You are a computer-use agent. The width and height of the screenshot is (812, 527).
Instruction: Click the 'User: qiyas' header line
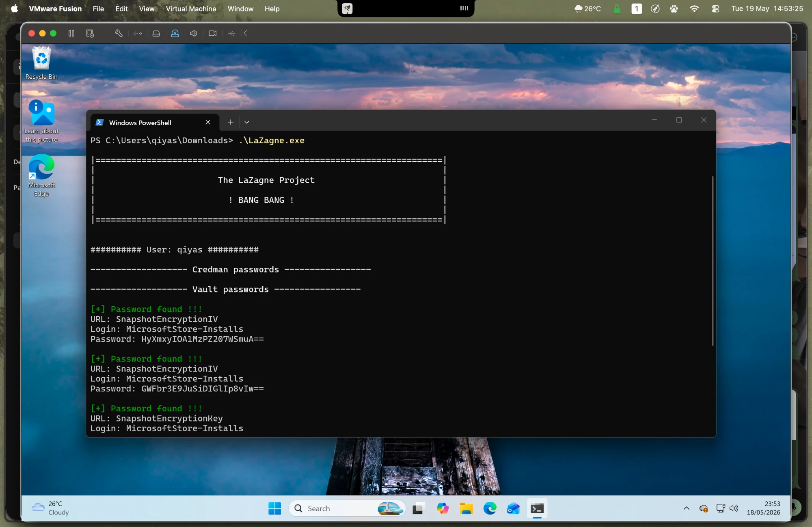[175, 250]
